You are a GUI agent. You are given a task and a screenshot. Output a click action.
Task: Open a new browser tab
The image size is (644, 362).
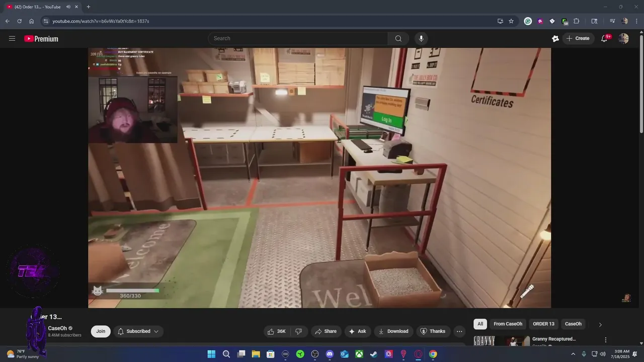(x=89, y=7)
